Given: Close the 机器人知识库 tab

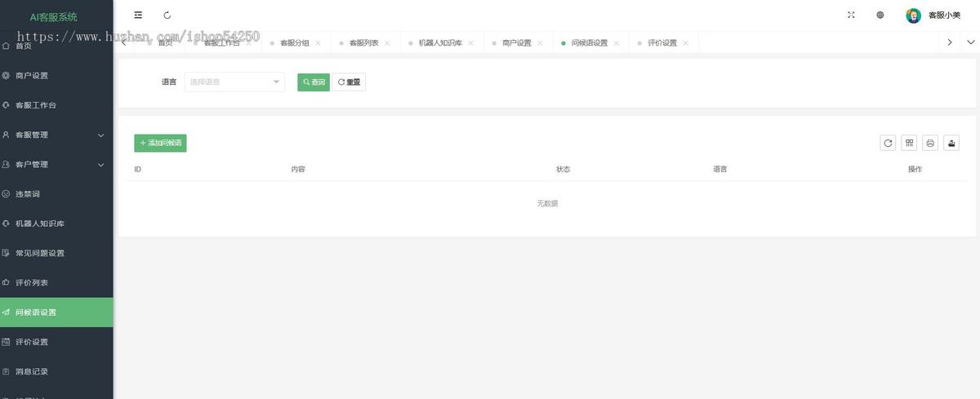Looking at the screenshot, I should point(470,43).
